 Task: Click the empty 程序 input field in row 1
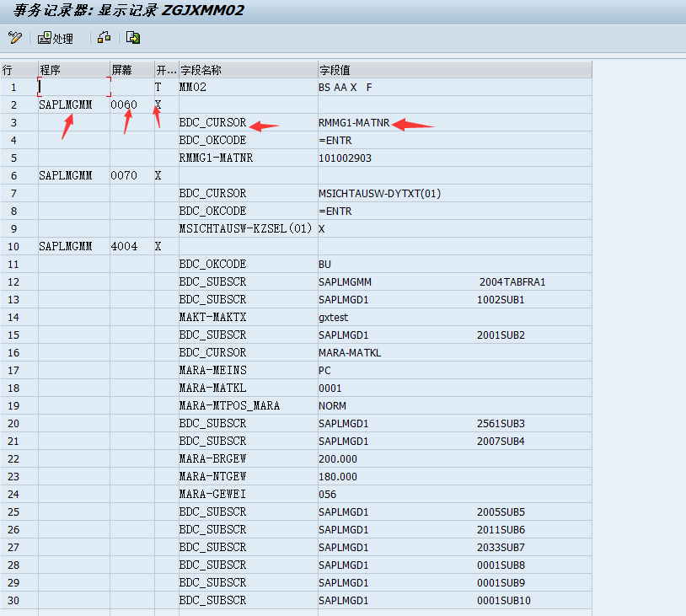(x=74, y=87)
